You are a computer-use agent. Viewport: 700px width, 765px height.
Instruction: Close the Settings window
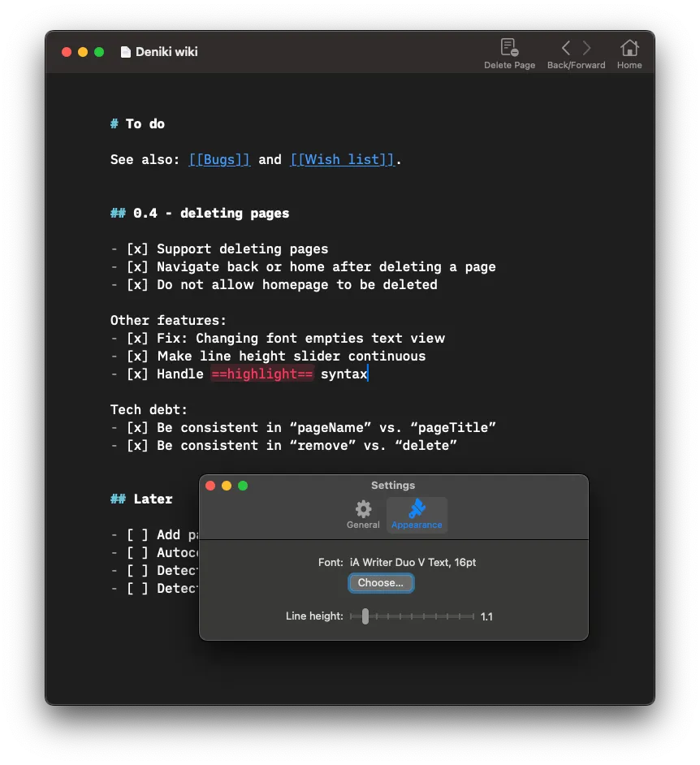(x=211, y=486)
